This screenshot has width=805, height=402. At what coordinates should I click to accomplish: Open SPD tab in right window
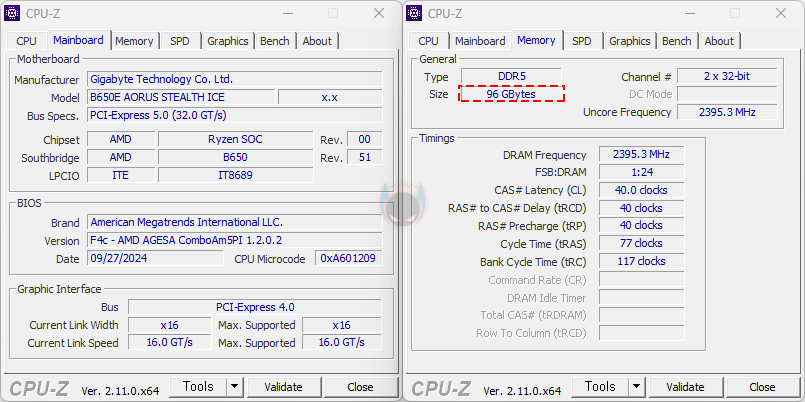(x=582, y=41)
